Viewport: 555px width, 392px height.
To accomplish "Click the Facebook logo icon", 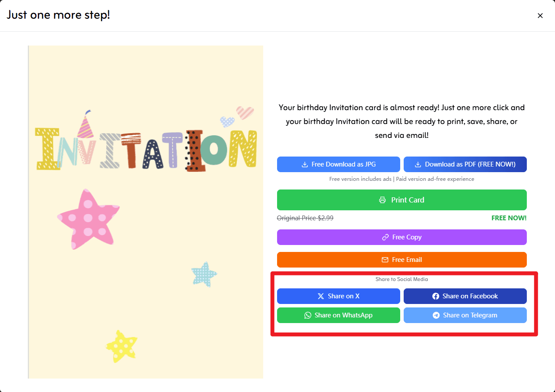I will point(436,296).
